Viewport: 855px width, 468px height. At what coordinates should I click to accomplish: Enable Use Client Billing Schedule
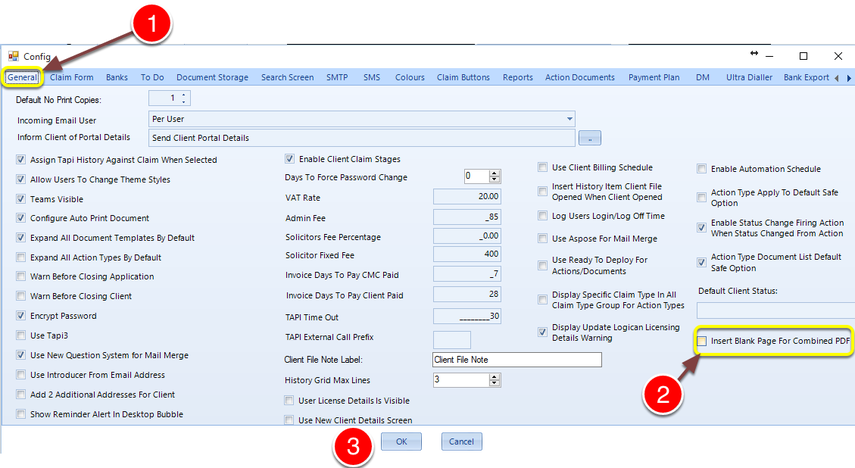coord(543,167)
